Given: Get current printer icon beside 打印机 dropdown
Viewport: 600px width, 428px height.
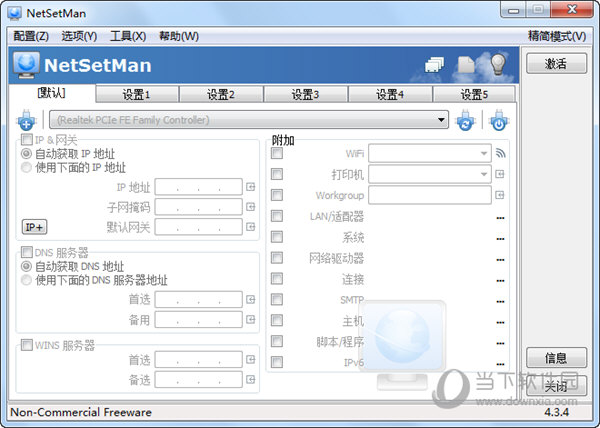Looking at the screenshot, I should [x=500, y=174].
